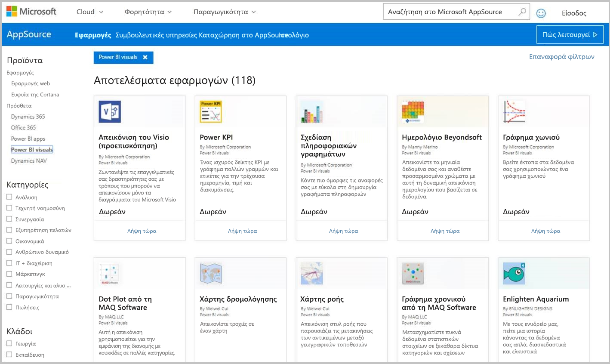Enable the Εξυπηρέτηση πελατών checkbox

[x=9, y=230]
